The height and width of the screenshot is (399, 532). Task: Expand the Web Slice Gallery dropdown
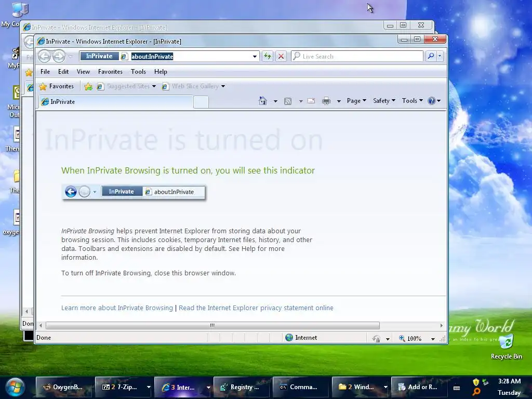tap(223, 87)
